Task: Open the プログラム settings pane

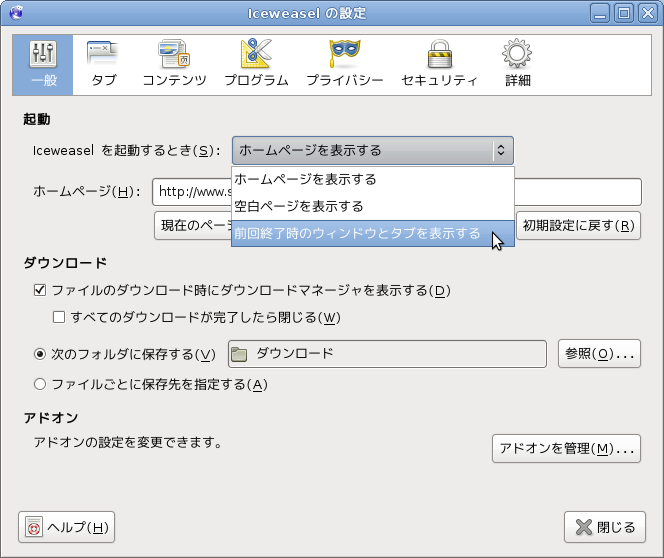Action: pos(256,65)
